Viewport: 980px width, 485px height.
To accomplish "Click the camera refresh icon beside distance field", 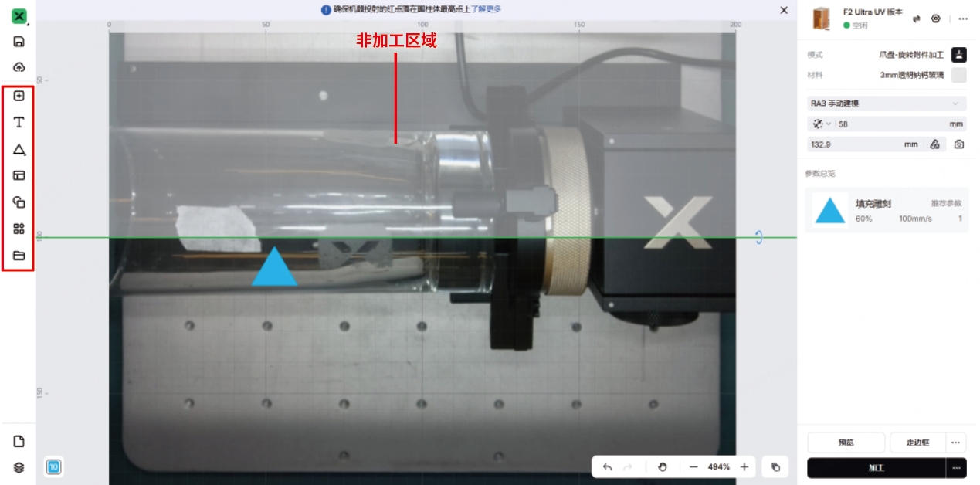I will 958,144.
